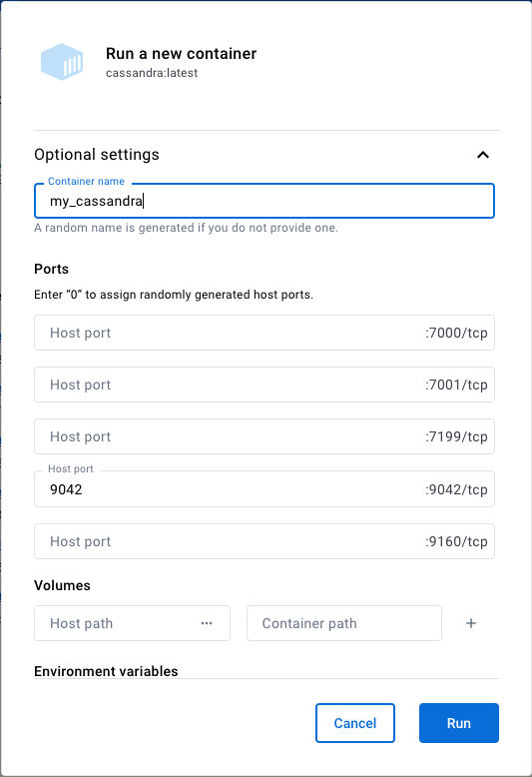The width and height of the screenshot is (532, 777).
Task: Click the Container path volume field
Action: click(344, 623)
